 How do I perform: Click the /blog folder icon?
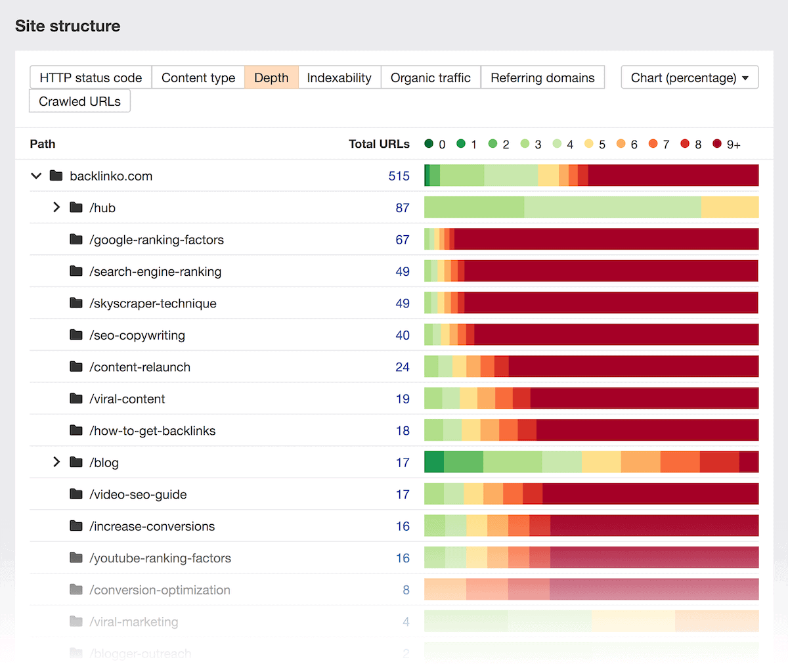coord(76,462)
